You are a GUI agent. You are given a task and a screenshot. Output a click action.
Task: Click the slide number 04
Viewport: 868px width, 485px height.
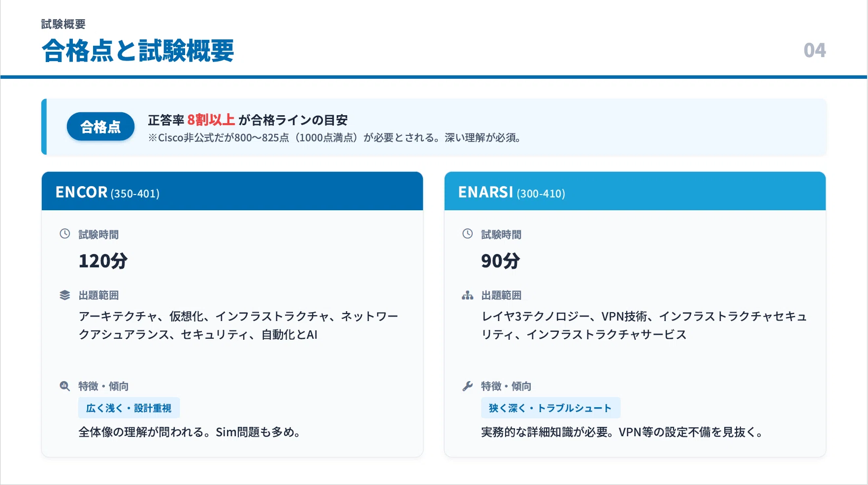815,50
